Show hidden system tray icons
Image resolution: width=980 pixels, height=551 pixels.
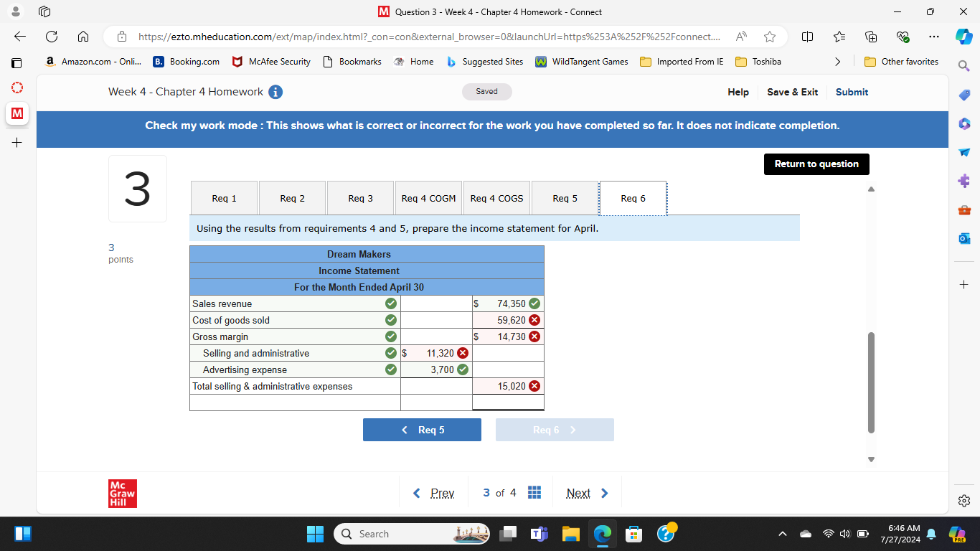pyautogui.click(x=783, y=534)
